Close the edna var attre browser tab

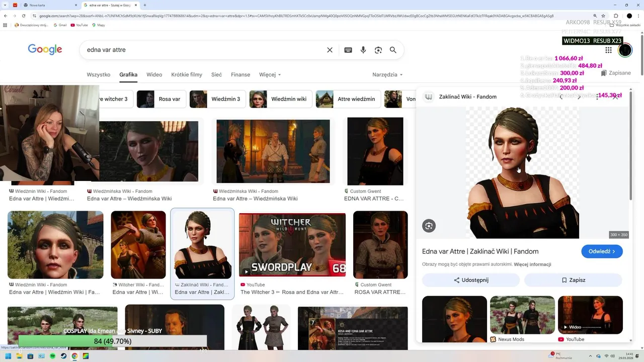click(x=136, y=5)
